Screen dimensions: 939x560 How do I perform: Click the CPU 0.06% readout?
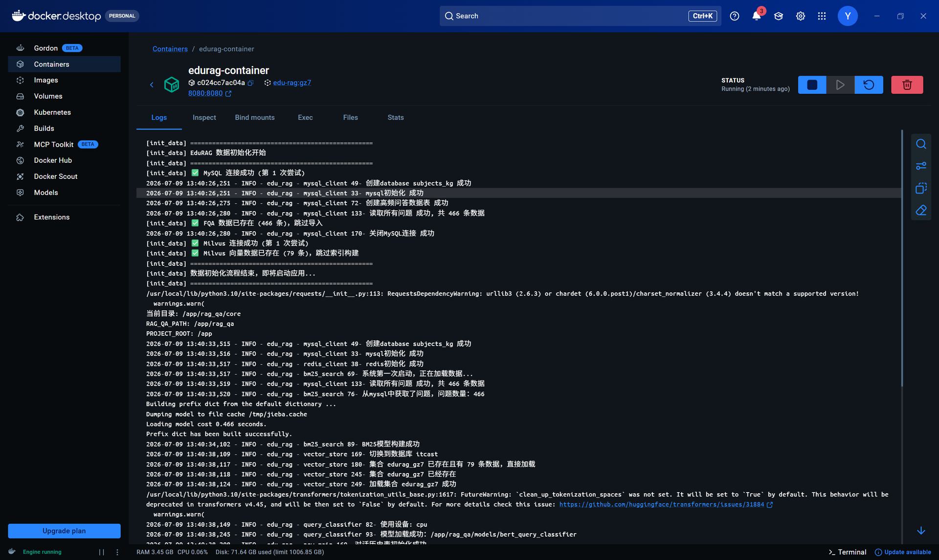193,552
